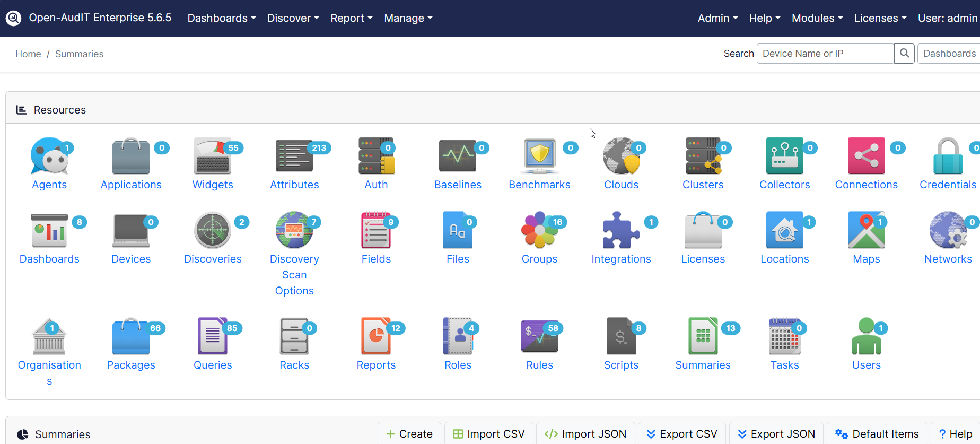Open the Admin dropdown menu
This screenshot has height=444, width=980.
click(717, 18)
